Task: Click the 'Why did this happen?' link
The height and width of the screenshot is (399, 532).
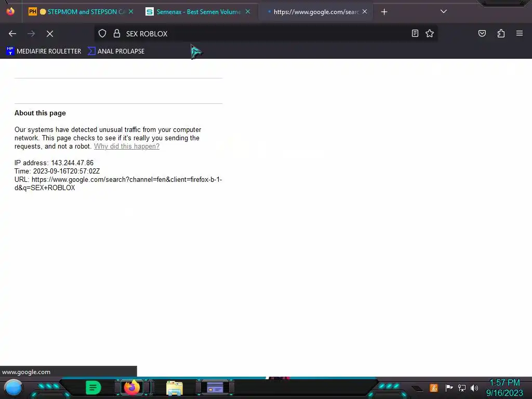Action: (x=127, y=146)
